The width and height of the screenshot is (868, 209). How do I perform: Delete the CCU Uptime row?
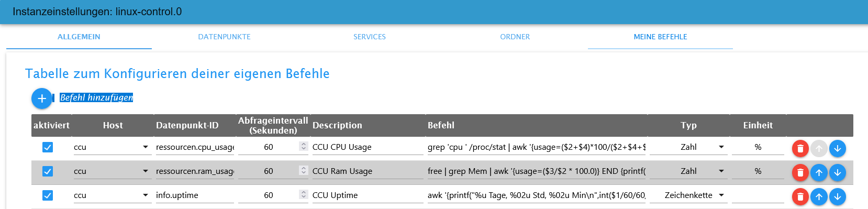[x=800, y=196]
